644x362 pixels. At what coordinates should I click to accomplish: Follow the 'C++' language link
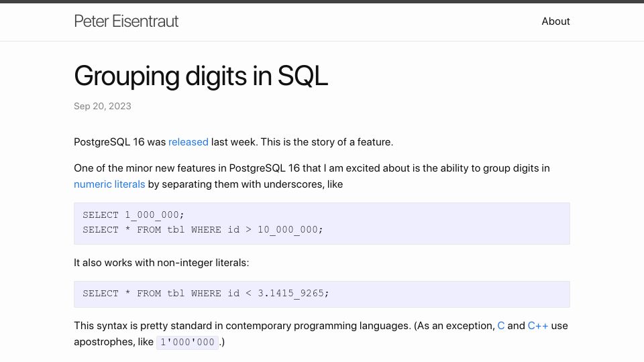tap(537, 326)
